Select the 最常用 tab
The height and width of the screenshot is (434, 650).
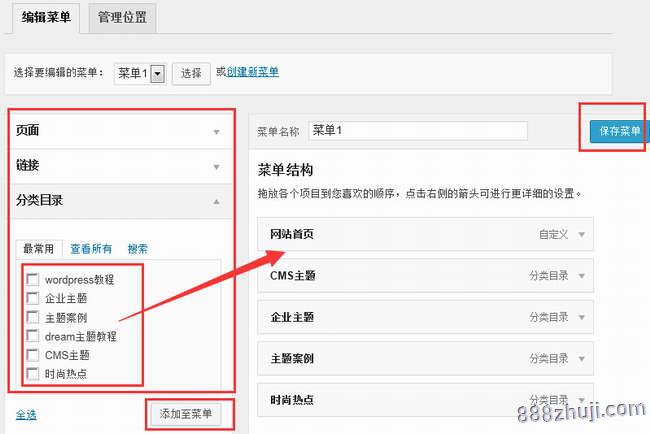pyautogui.click(x=39, y=249)
